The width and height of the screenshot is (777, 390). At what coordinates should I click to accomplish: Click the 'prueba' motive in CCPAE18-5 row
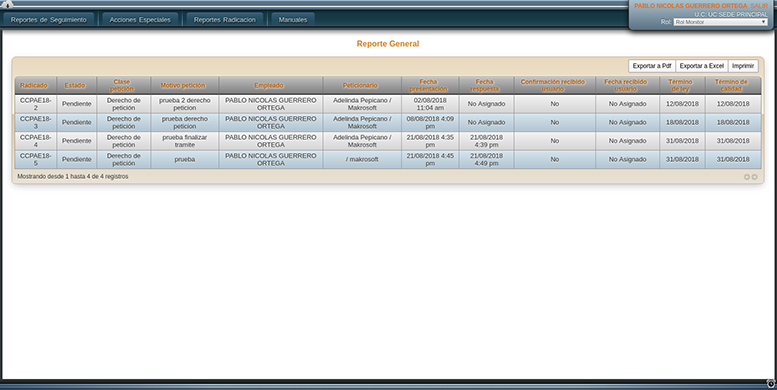click(185, 160)
